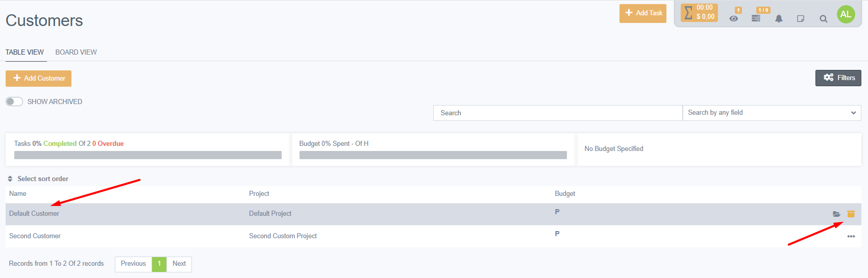Expand the 'Search by any field' dropdown
The width and height of the screenshot is (868, 278).
tap(772, 113)
